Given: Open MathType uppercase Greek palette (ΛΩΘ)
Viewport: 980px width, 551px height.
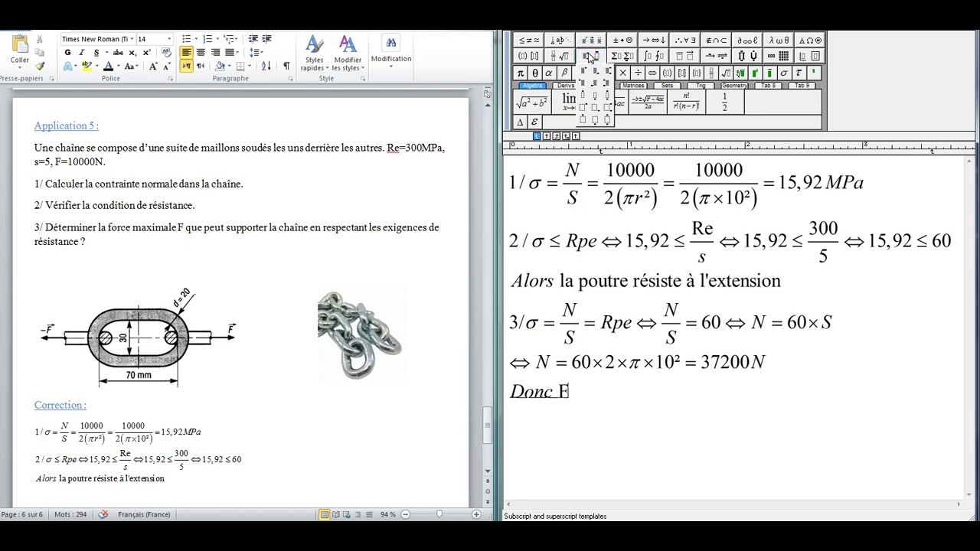Looking at the screenshot, I should [812, 41].
